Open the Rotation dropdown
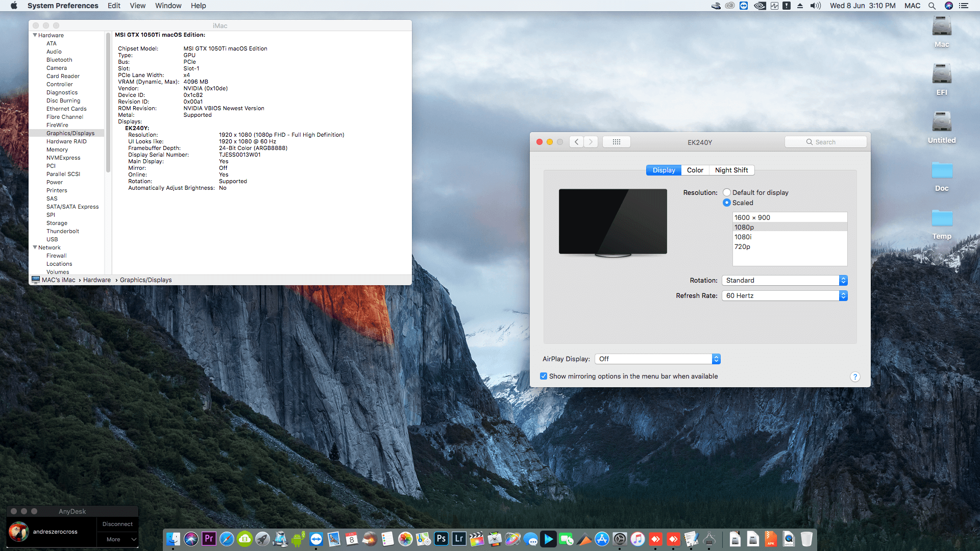Image resolution: width=980 pixels, height=551 pixels. (x=785, y=280)
